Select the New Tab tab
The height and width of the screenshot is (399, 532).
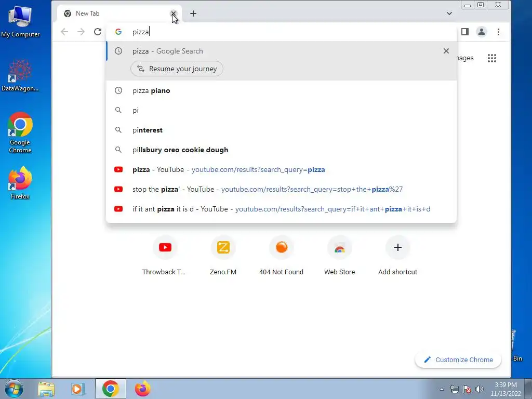pyautogui.click(x=119, y=14)
